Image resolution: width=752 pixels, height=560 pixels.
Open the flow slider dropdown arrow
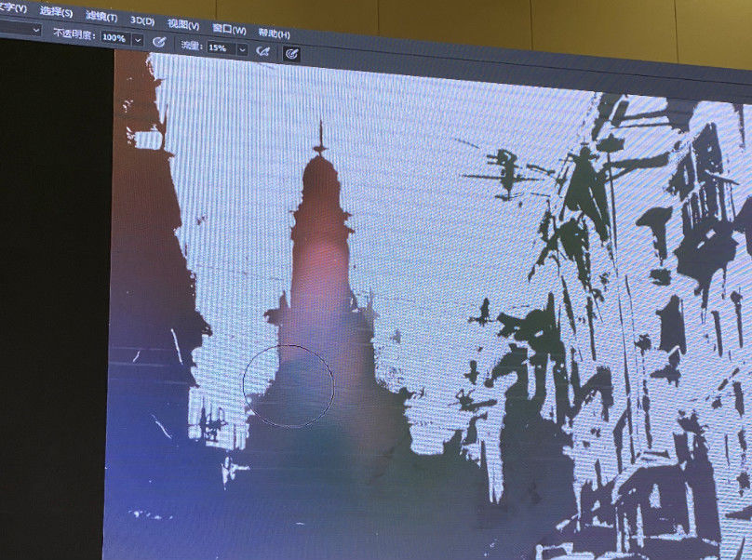point(243,50)
